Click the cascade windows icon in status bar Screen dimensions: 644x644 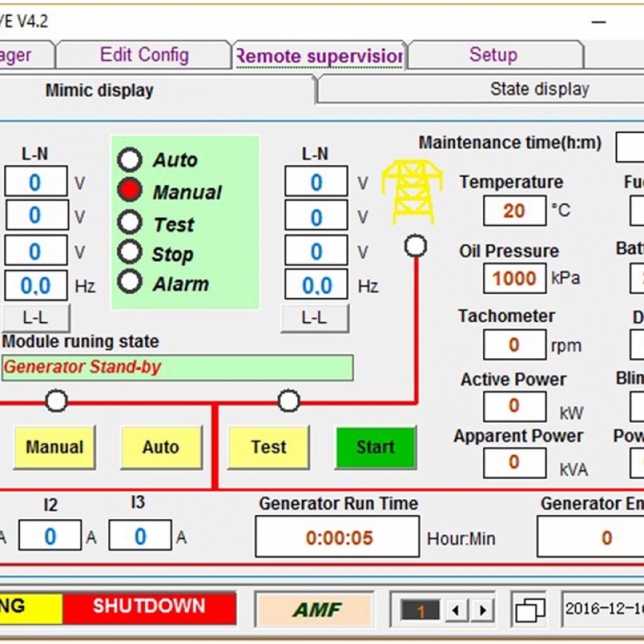pyautogui.click(x=529, y=609)
